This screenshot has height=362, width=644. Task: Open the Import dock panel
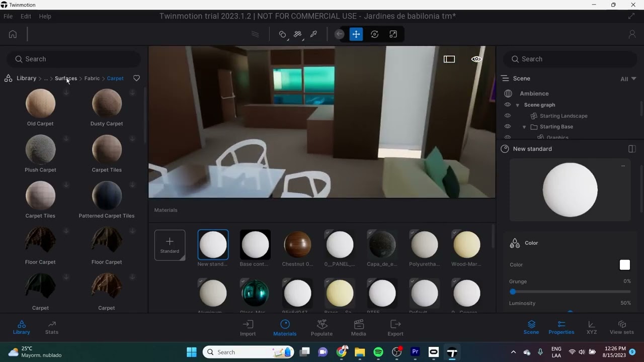tap(248, 328)
